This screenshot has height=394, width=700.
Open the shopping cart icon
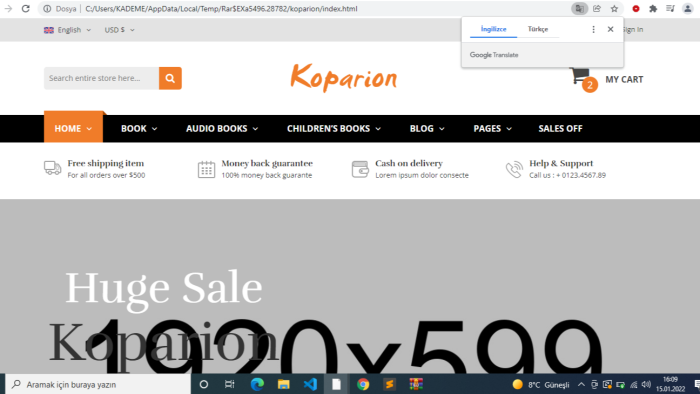point(579,76)
